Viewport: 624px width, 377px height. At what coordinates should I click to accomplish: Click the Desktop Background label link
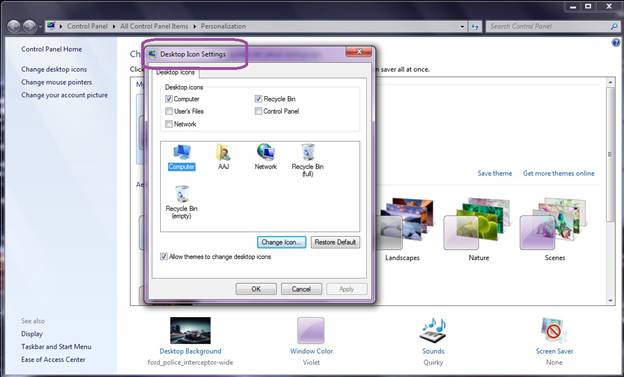pyautogui.click(x=190, y=351)
